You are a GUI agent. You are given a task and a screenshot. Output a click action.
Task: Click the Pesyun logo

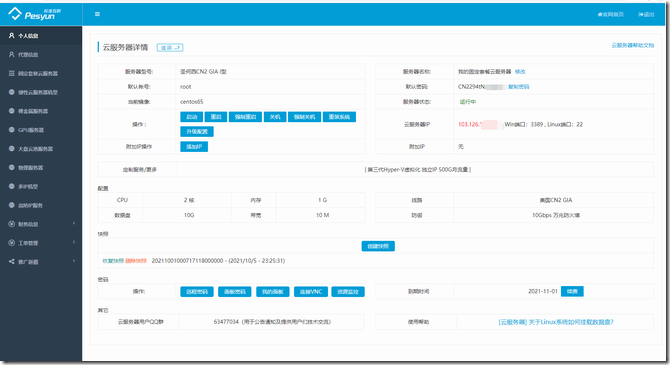35,14
